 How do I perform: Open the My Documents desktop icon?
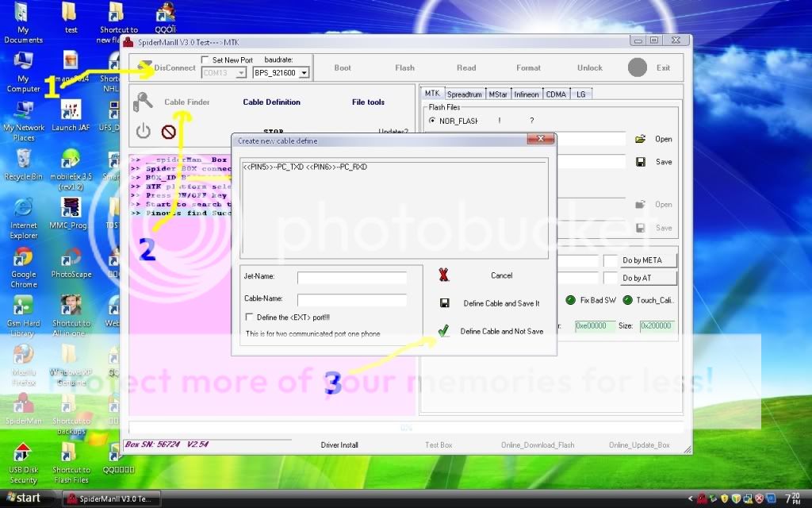pyautogui.click(x=23, y=23)
